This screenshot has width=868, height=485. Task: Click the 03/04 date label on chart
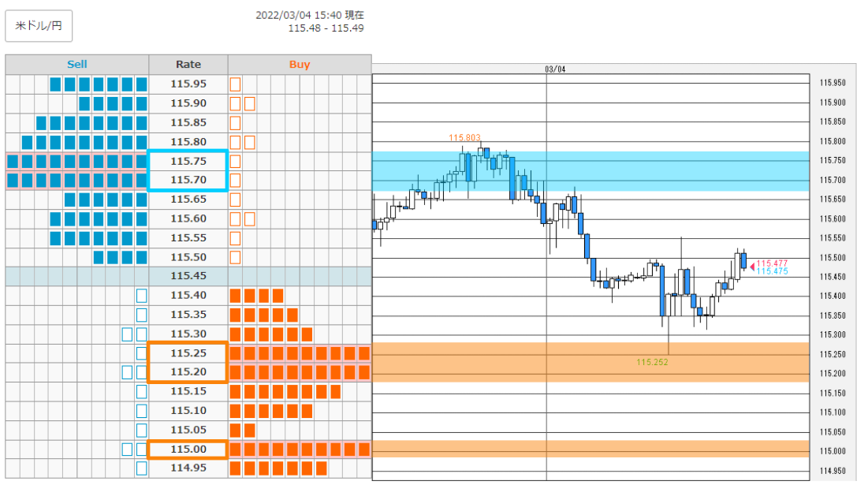pos(555,69)
